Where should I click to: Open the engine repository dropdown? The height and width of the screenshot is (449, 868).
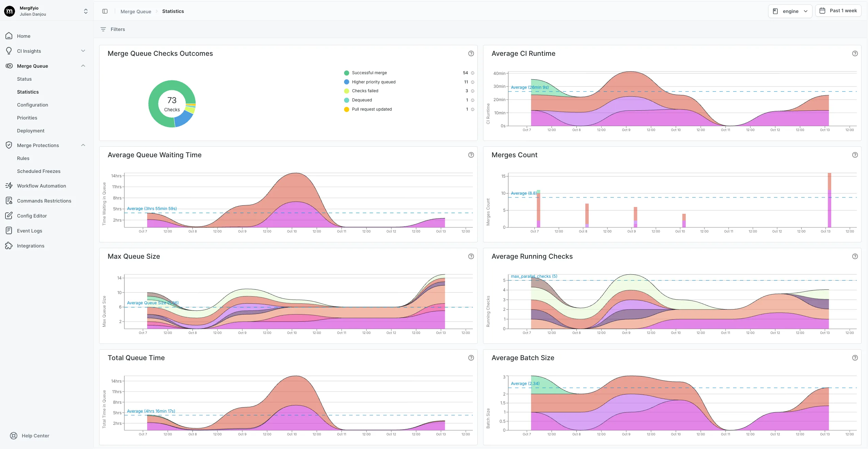pyautogui.click(x=790, y=11)
